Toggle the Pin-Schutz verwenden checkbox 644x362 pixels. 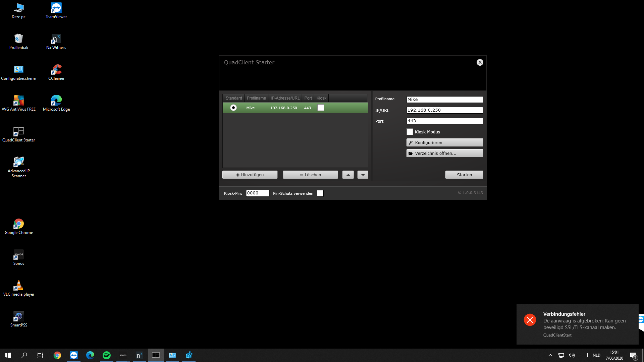(320, 193)
